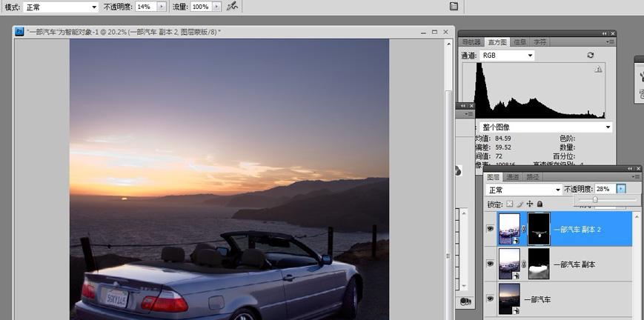
Task: Click the layer opacity slider handle
Action: (594, 200)
